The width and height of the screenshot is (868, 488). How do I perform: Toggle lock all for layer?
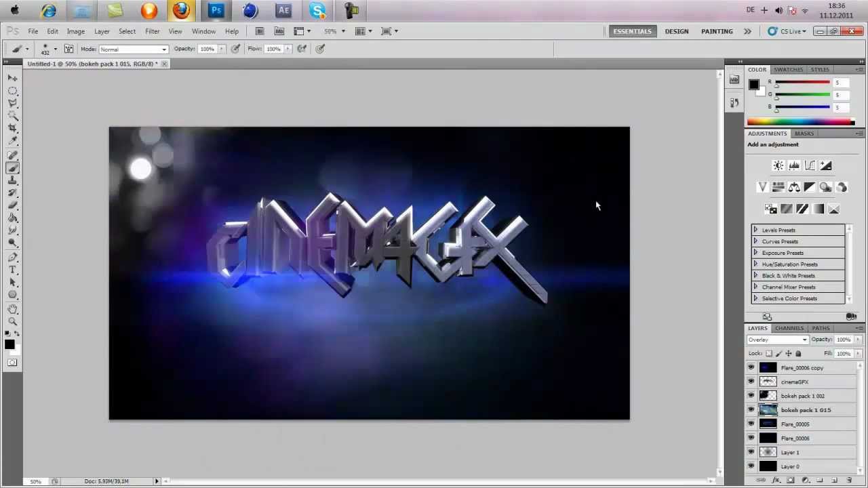(x=798, y=353)
